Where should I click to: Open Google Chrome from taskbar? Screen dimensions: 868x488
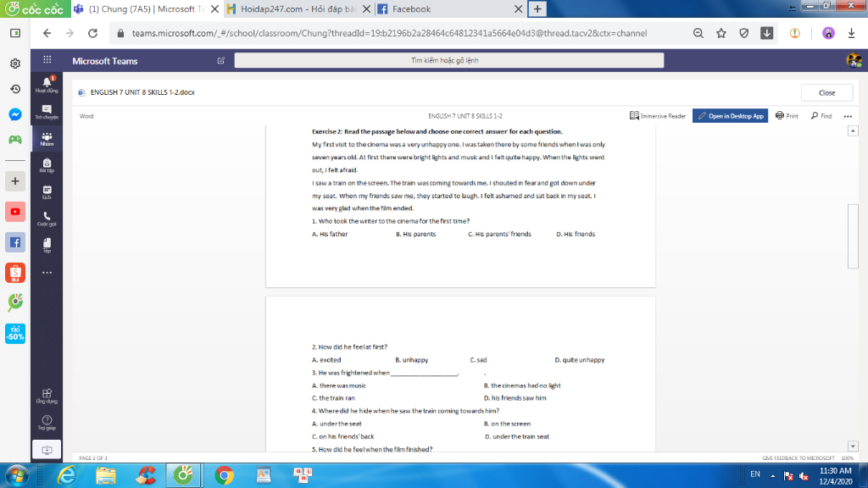224,475
